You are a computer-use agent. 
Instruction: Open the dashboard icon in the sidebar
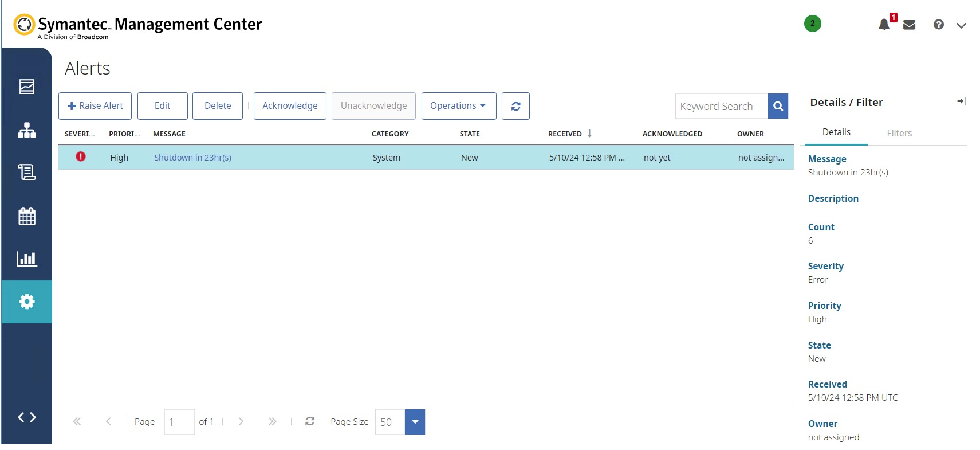click(27, 87)
